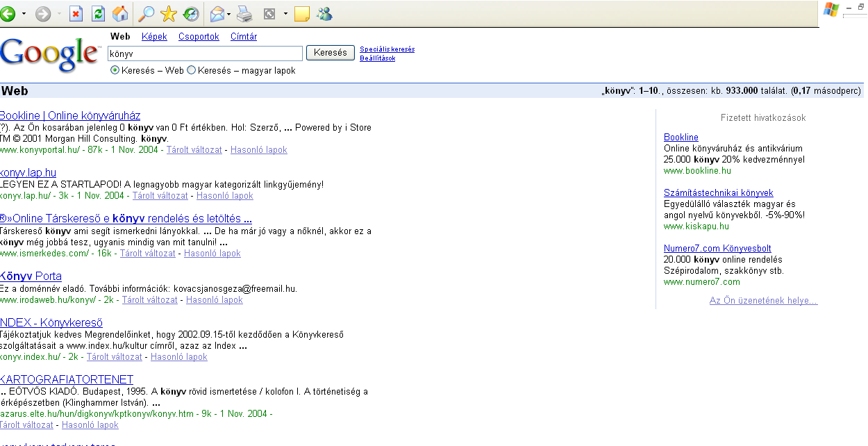Open Speciális keresés link
This screenshot has width=868, height=446.
point(387,49)
